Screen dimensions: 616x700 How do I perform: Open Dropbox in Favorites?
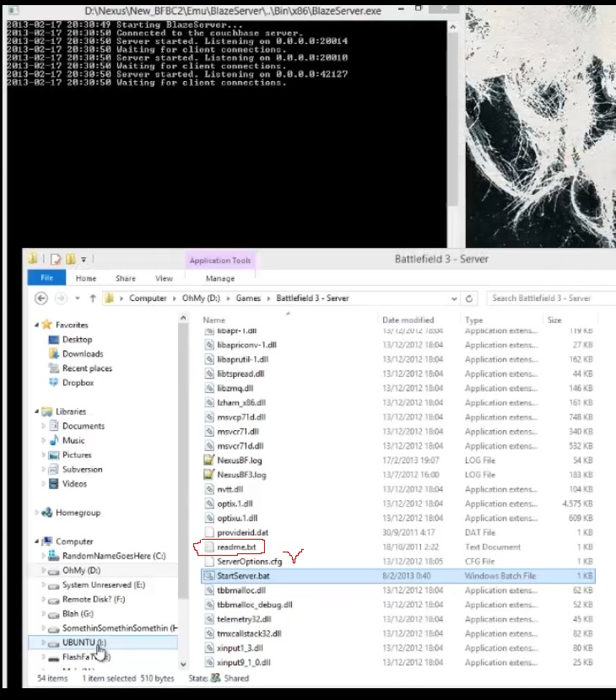coord(78,383)
